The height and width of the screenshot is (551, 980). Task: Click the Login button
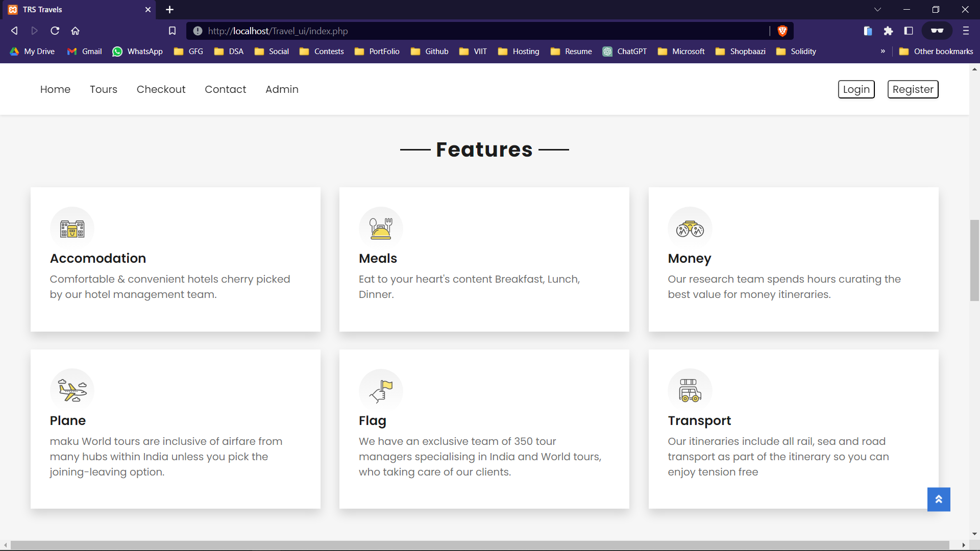click(x=856, y=89)
